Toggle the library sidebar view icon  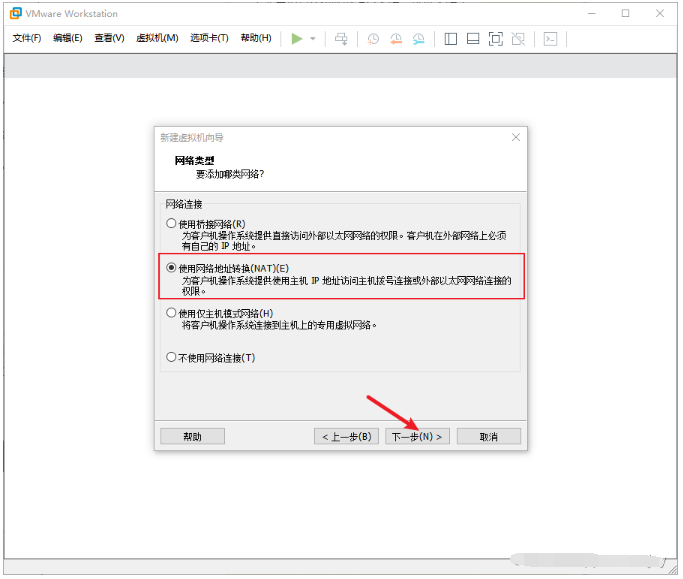(x=451, y=39)
